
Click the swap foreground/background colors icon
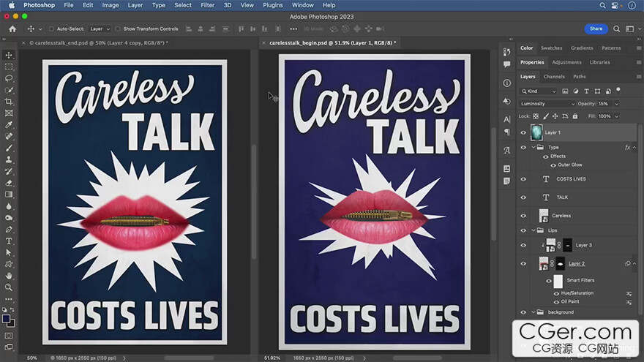coord(12,309)
